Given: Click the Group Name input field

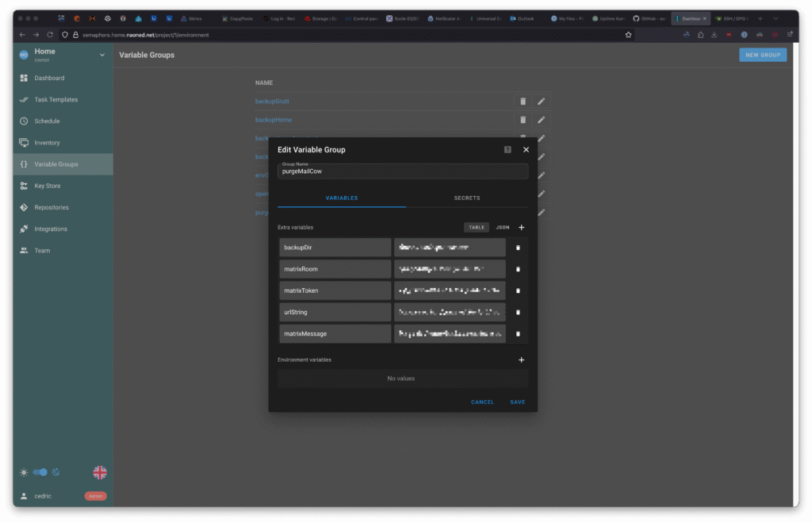Looking at the screenshot, I should pyautogui.click(x=403, y=171).
